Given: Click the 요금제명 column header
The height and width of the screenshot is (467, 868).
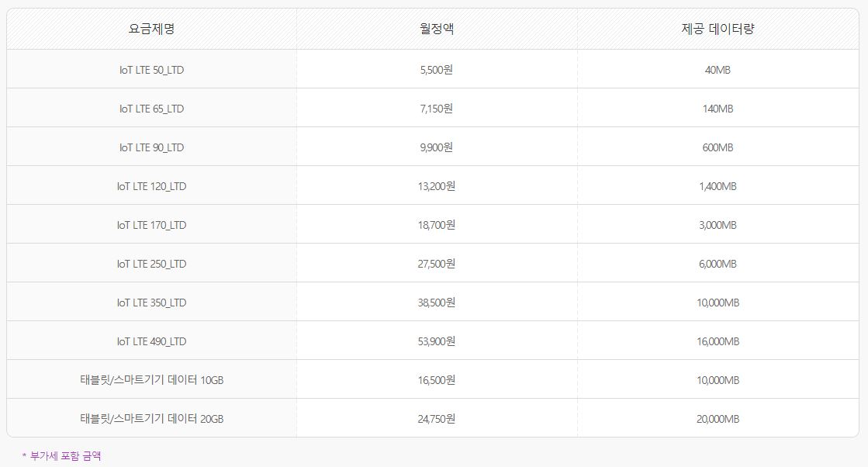Looking at the screenshot, I should (151, 29).
